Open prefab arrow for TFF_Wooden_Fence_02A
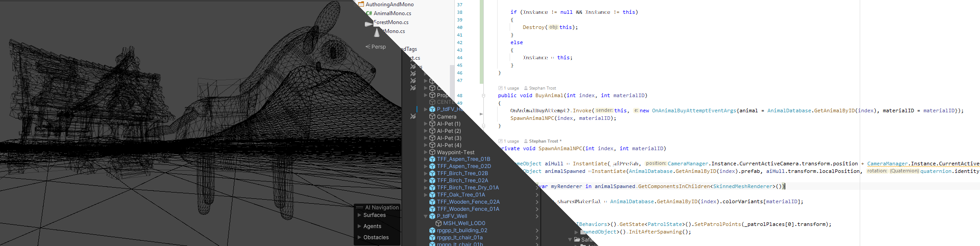 coord(537,202)
